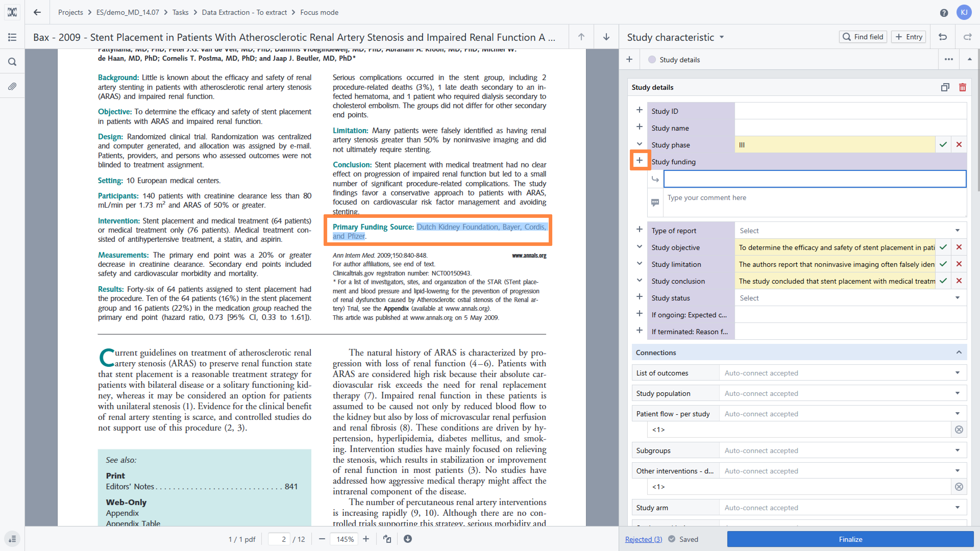Image resolution: width=980 pixels, height=551 pixels.
Task: Download the PDF icon
Action: 408,539
